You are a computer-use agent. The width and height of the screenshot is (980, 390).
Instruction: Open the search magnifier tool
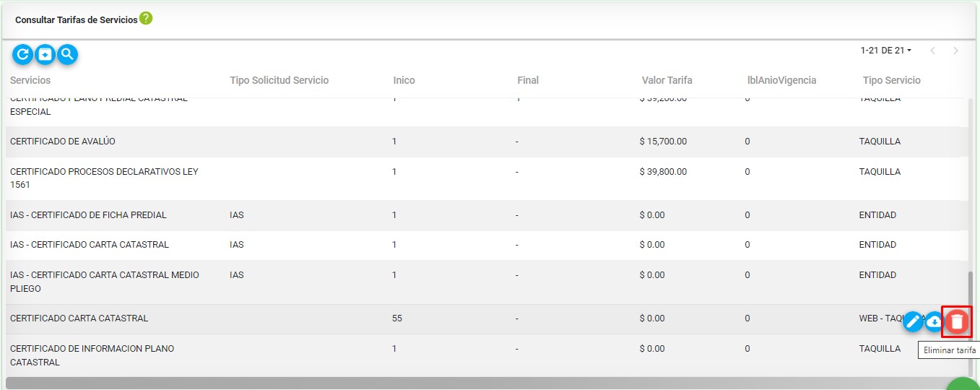(67, 54)
